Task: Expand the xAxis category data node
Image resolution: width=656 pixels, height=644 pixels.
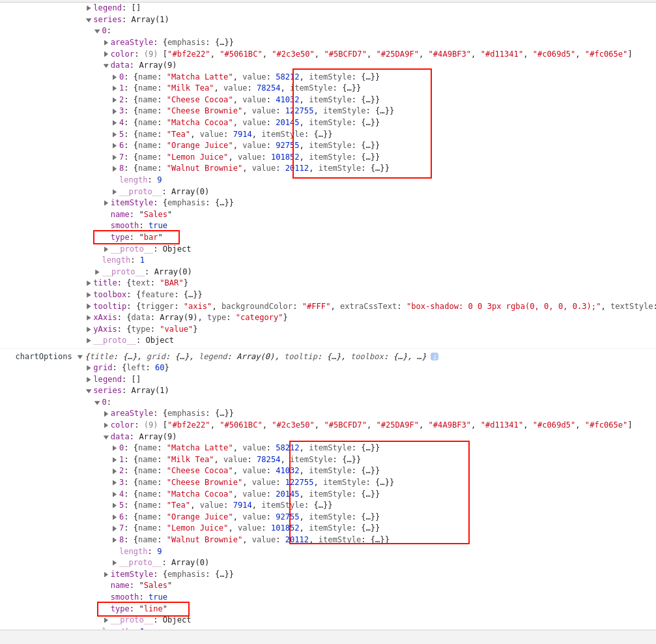Action: 89,317
